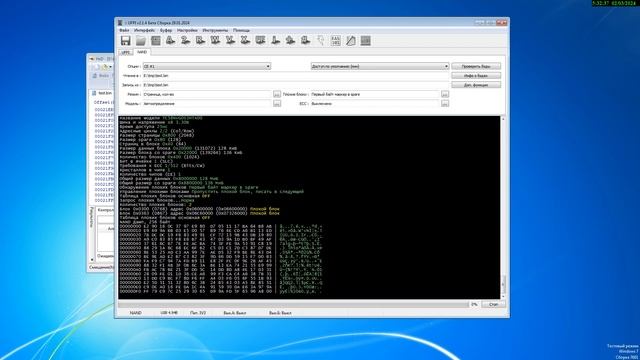Viewport: 640px width, 360px height.
Task: Open the Инструменты menu
Action: (x=215, y=30)
